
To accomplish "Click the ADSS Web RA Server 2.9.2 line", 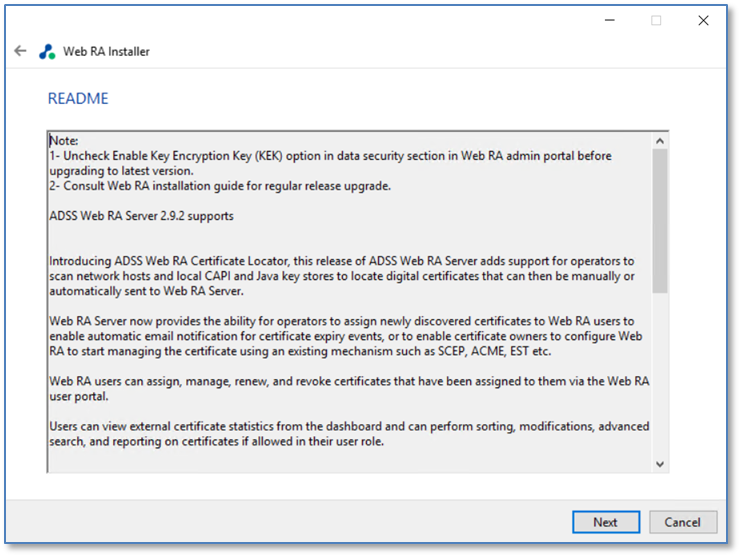I will [x=141, y=216].
